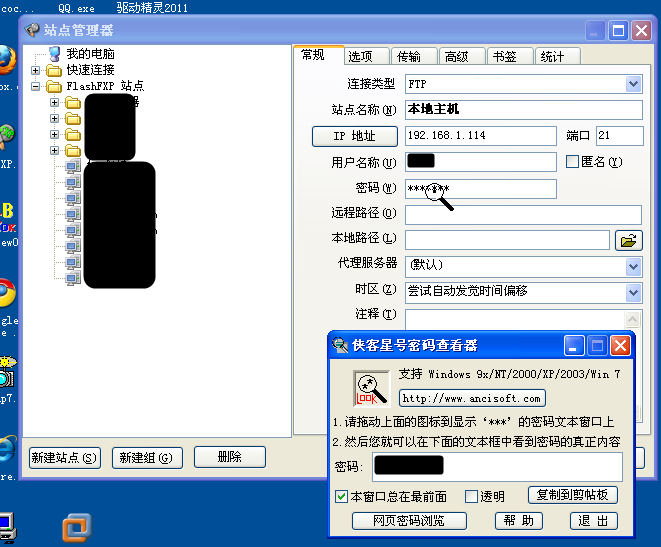Uncheck 本窗口总在最前面 checkbox
661x547 pixels.
tap(341, 496)
